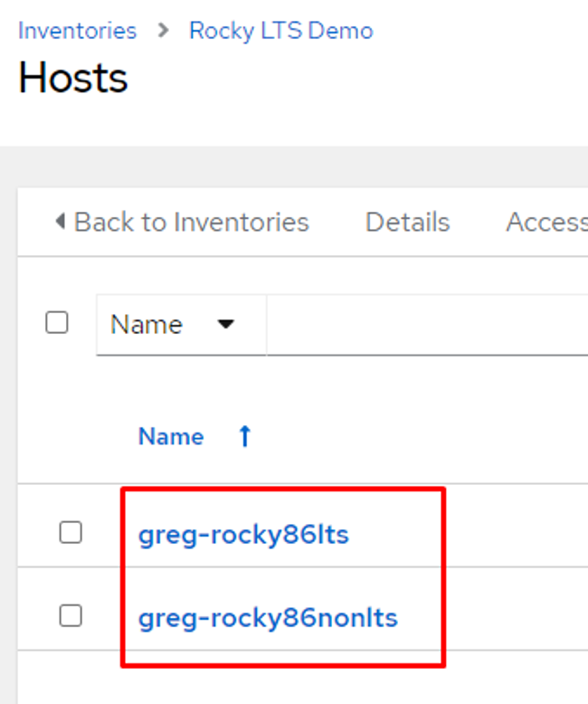Image resolution: width=588 pixels, height=704 pixels.
Task: Switch to the Details tab
Action: pyautogui.click(x=408, y=222)
